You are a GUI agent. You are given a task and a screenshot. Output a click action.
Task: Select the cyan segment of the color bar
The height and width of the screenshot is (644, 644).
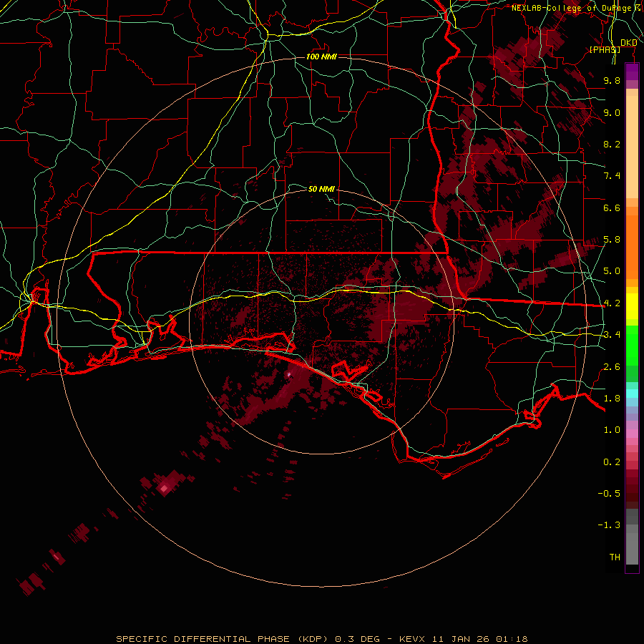pyautogui.click(x=632, y=394)
